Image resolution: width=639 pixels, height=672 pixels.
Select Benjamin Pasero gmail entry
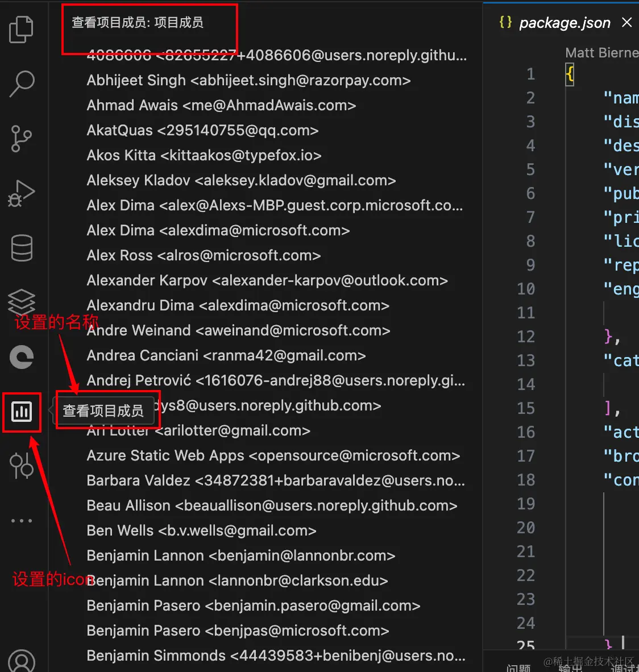[254, 605]
